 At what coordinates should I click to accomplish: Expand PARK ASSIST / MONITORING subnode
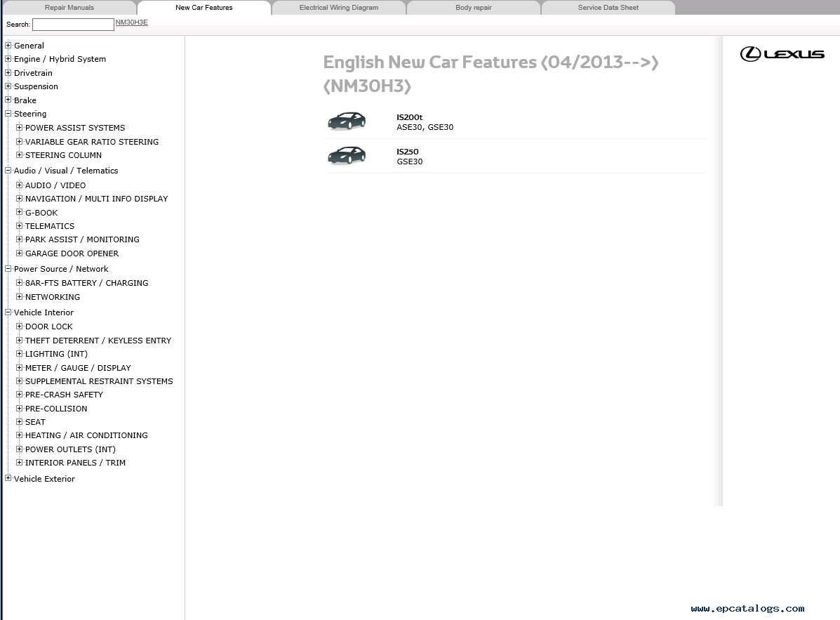coord(19,239)
